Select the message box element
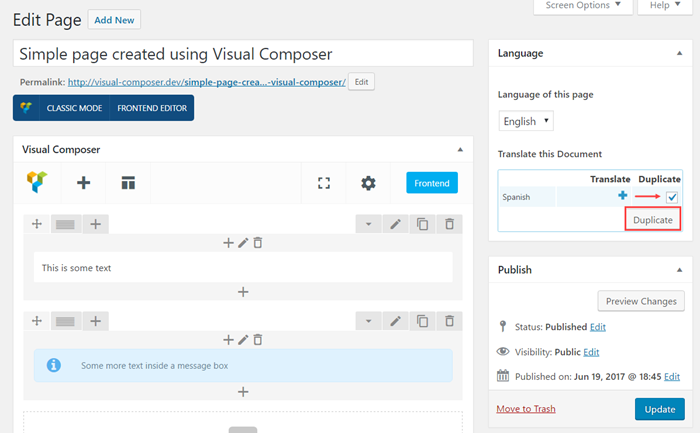 coord(243,365)
